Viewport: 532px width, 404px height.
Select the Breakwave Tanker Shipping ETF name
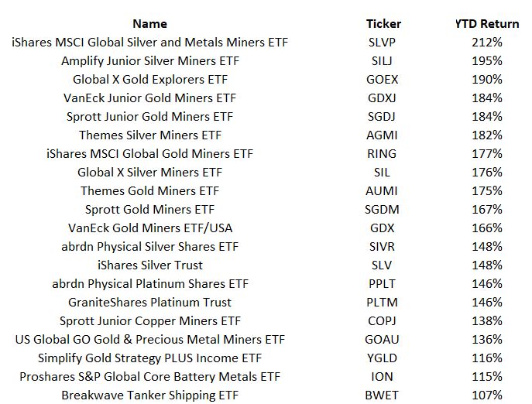tap(150, 395)
